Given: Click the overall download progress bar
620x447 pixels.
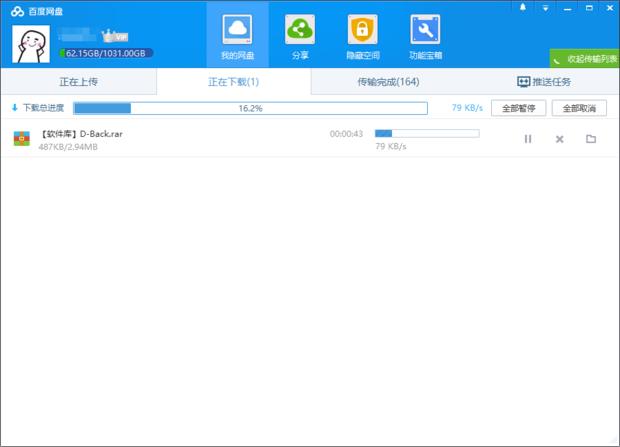Looking at the screenshot, I should 250,108.
